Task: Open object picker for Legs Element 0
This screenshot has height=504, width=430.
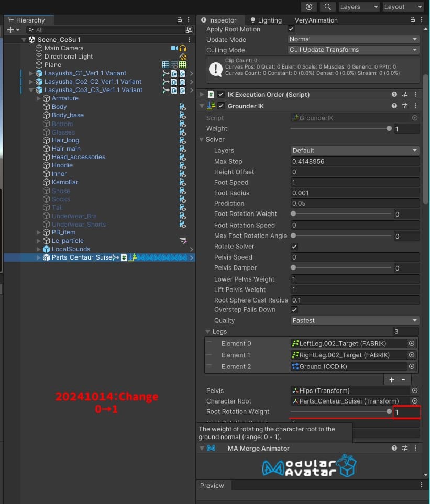Action: coord(411,344)
